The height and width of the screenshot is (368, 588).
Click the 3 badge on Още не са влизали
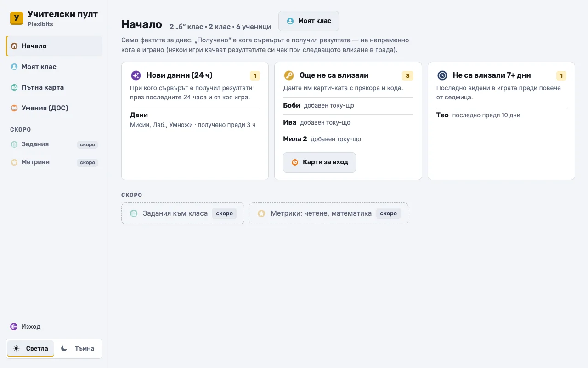pos(407,75)
